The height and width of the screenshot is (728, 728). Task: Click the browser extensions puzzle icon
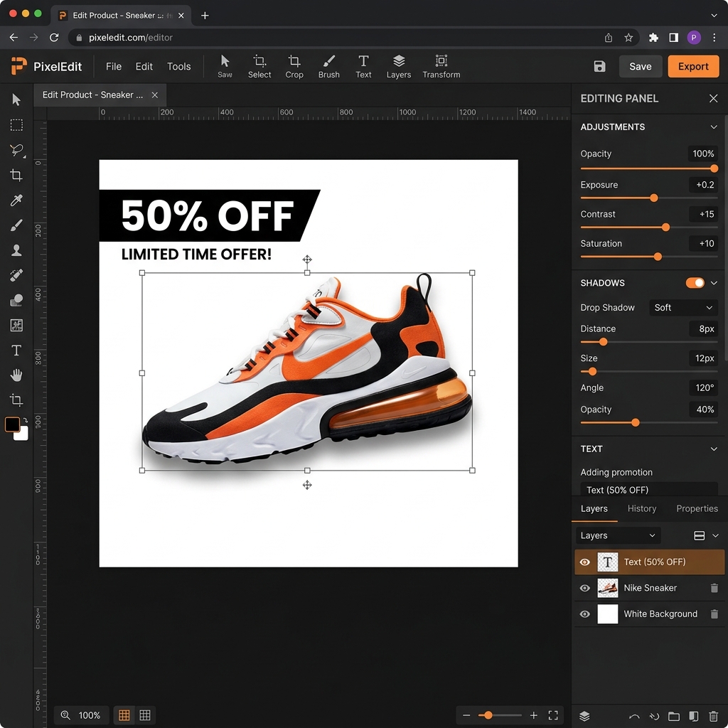coord(653,38)
